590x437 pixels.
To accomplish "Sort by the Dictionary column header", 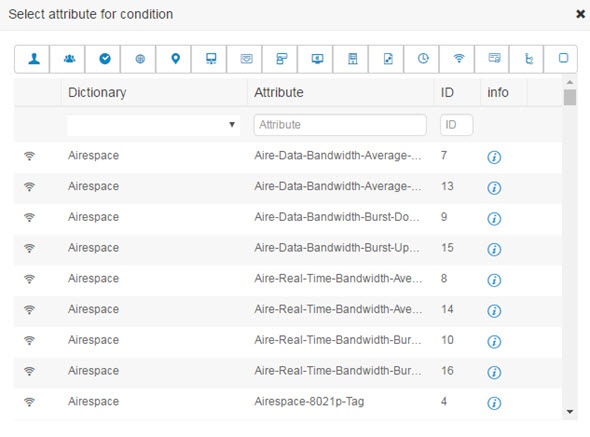I will [97, 92].
